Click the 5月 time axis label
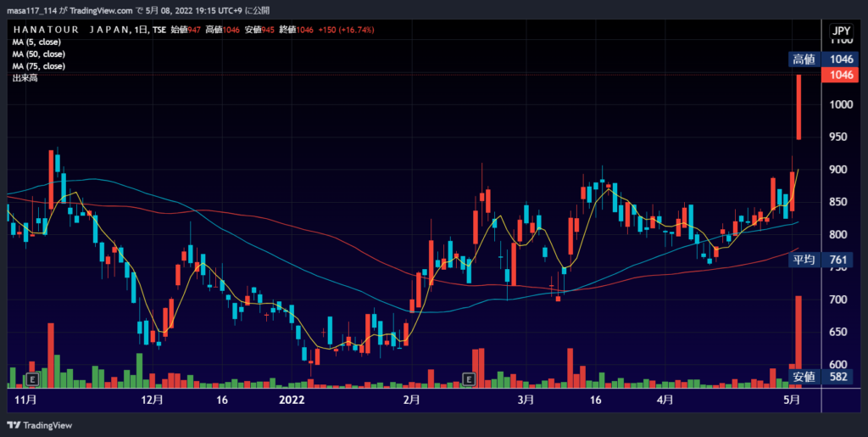 coord(792,400)
